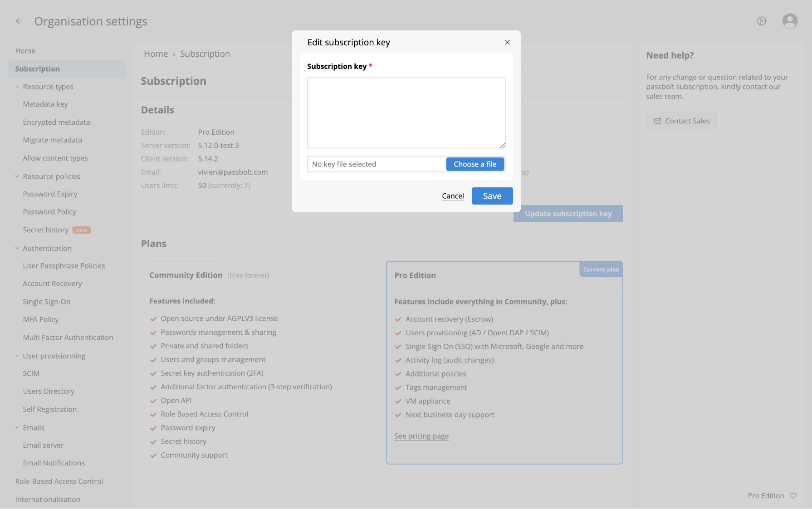Click the Update subscription key button
Viewport: 812px width, 509px height.
click(x=568, y=214)
